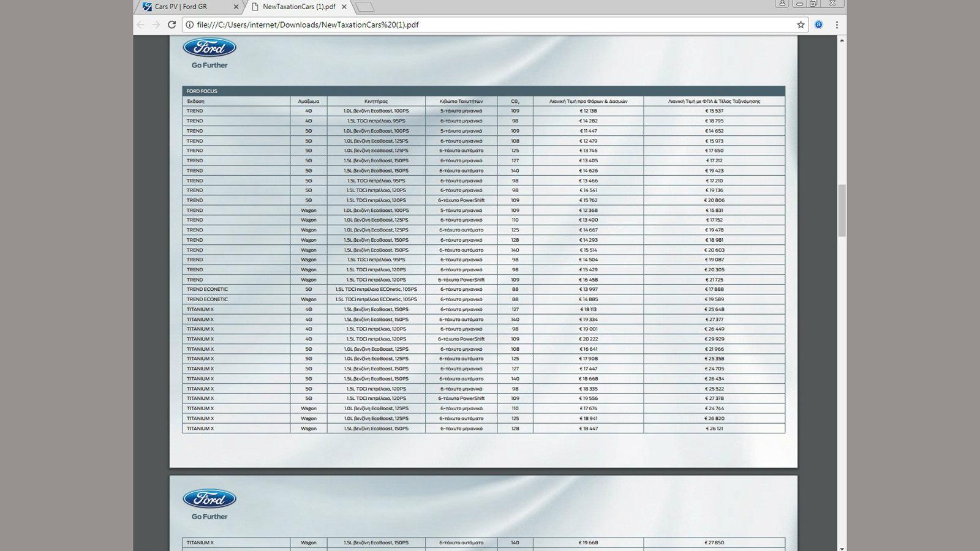Select the pre-tax price € 18 447
This screenshot has width=980, height=551.
[x=588, y=429]
